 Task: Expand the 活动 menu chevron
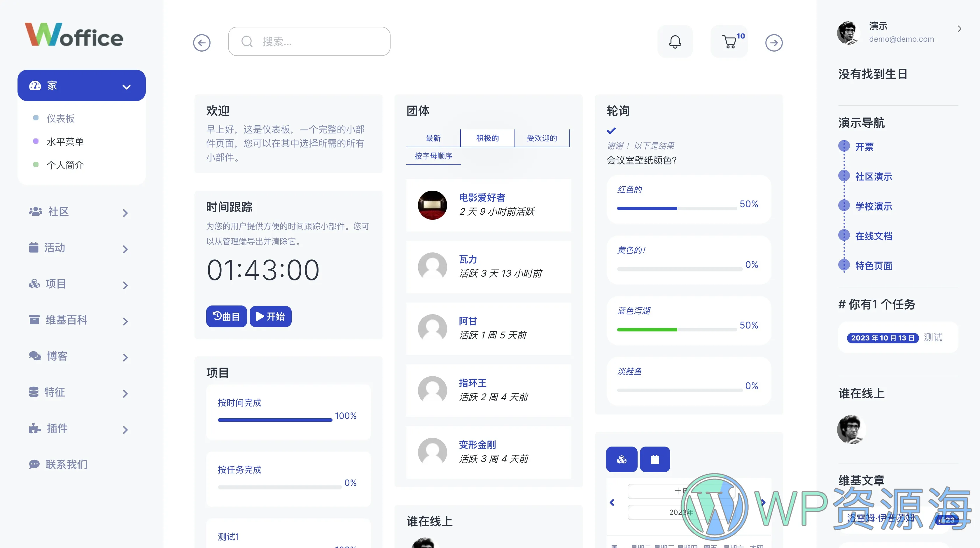[x=125, y=249]
